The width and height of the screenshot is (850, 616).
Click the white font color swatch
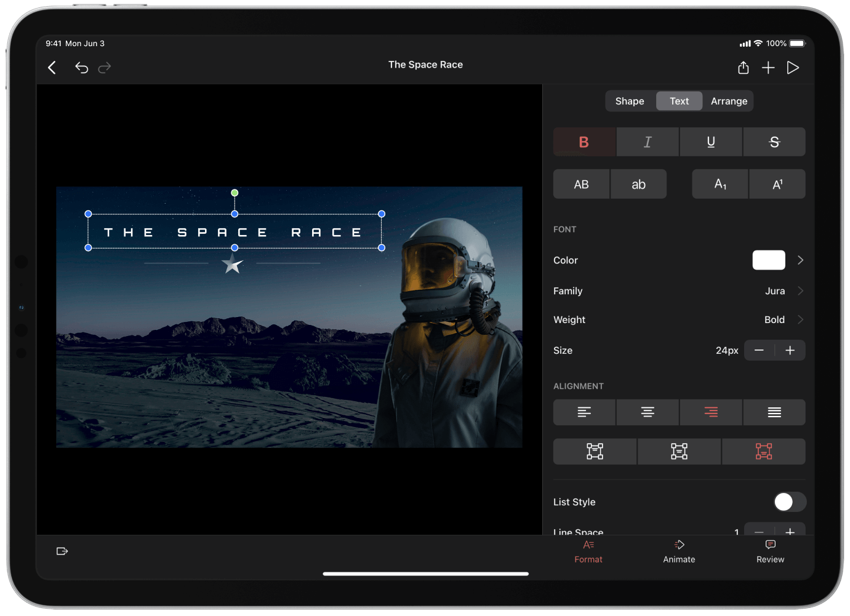coord(768,260)
